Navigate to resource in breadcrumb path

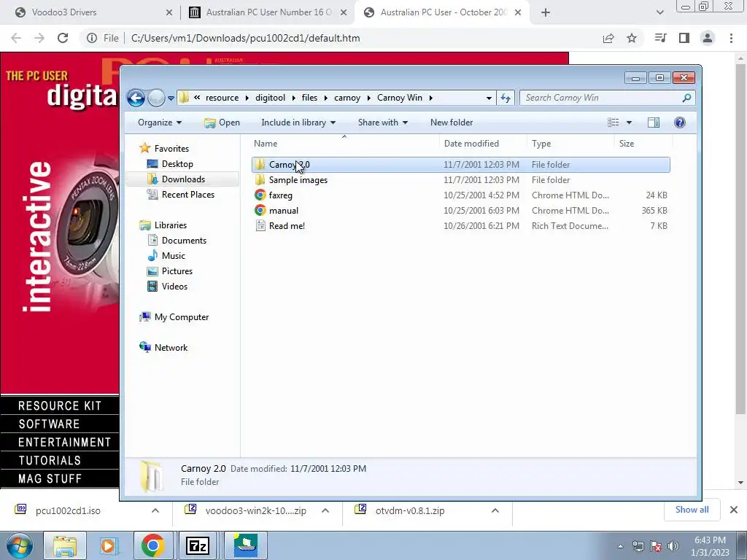pyautogui.click(x=222, y=98)
